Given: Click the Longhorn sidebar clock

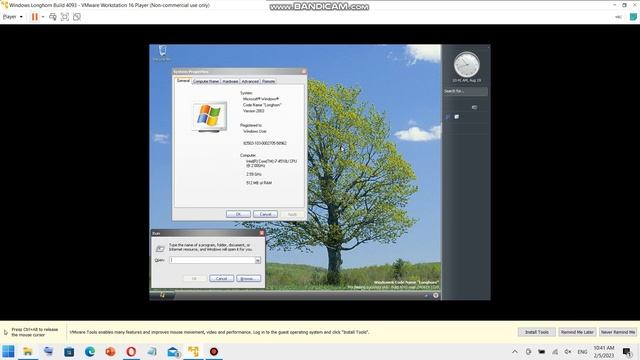Looking at the screenshot, I should click(467, 64).
